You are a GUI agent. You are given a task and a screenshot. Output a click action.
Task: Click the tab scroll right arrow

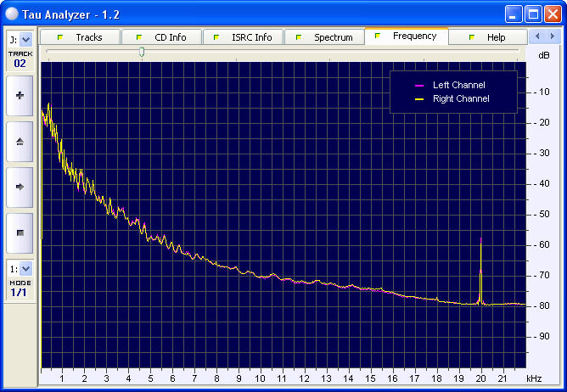(x=553, y=36)
